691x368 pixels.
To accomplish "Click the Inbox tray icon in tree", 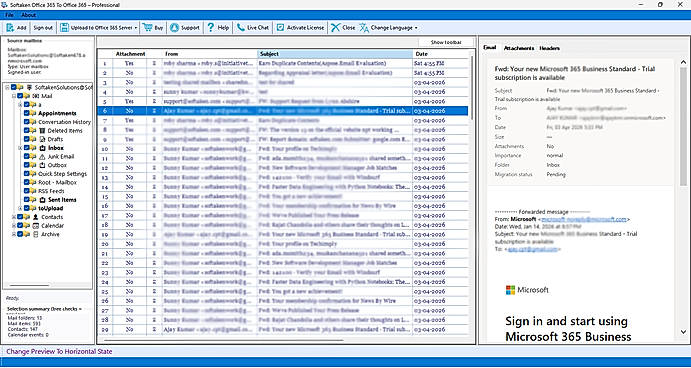I will [x=42, y=148].
